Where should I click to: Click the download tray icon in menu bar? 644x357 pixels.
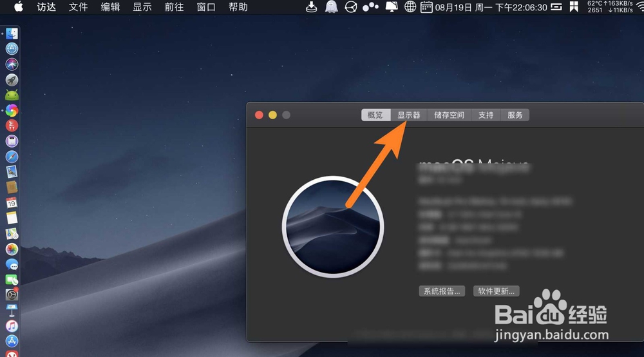coord(311,7)
